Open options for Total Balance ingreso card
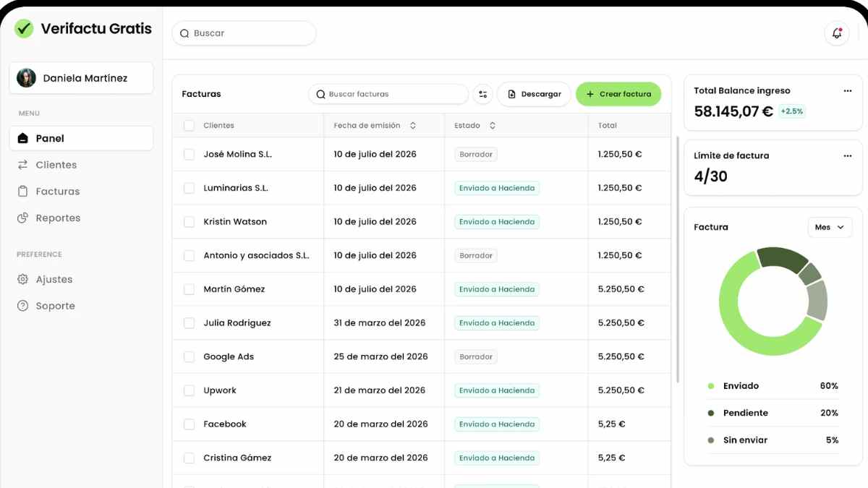This screenshot has width=868, height=488. tap(847, 91)
